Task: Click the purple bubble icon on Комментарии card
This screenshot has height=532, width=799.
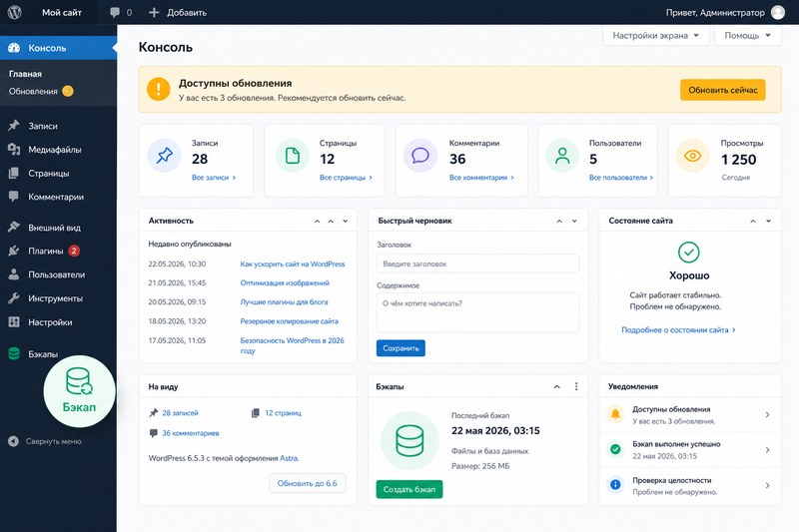Action: click(x=420, y=156)
